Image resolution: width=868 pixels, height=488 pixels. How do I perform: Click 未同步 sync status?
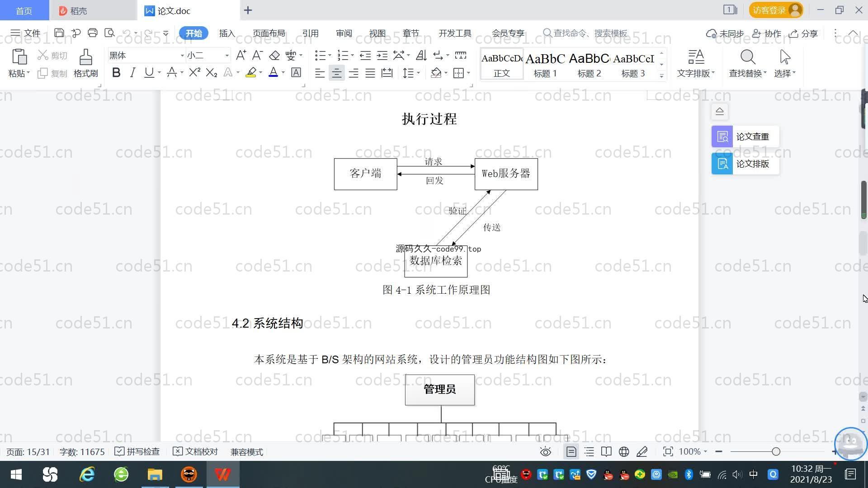point(725,33)
